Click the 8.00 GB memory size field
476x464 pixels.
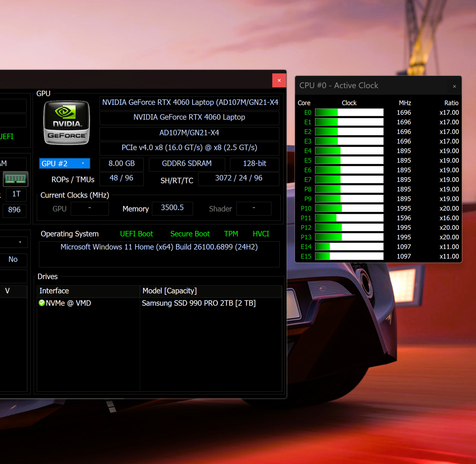coord(121,164)
